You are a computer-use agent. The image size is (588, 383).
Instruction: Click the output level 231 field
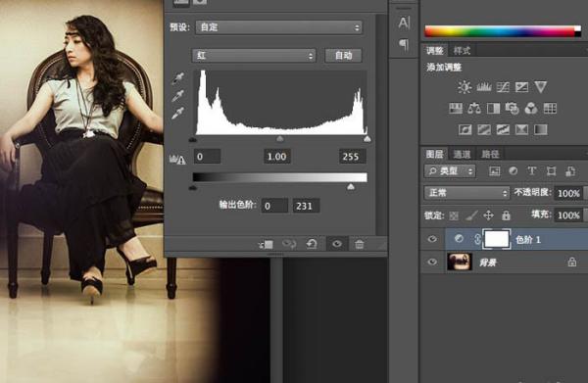pyautogui.click(x=306, y=206)
